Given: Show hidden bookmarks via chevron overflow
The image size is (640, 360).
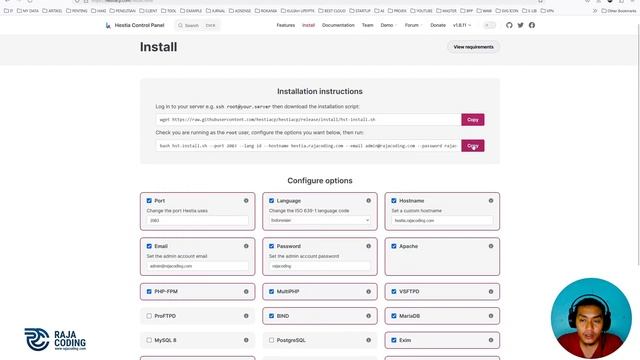Looking at the screenshot, I should point(595,11).
